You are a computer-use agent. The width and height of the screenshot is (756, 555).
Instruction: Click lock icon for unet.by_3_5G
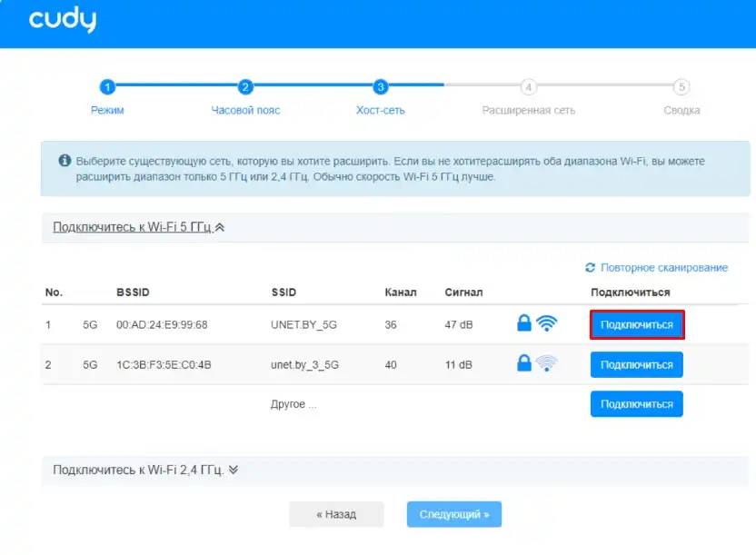click(x=524, y=362)
